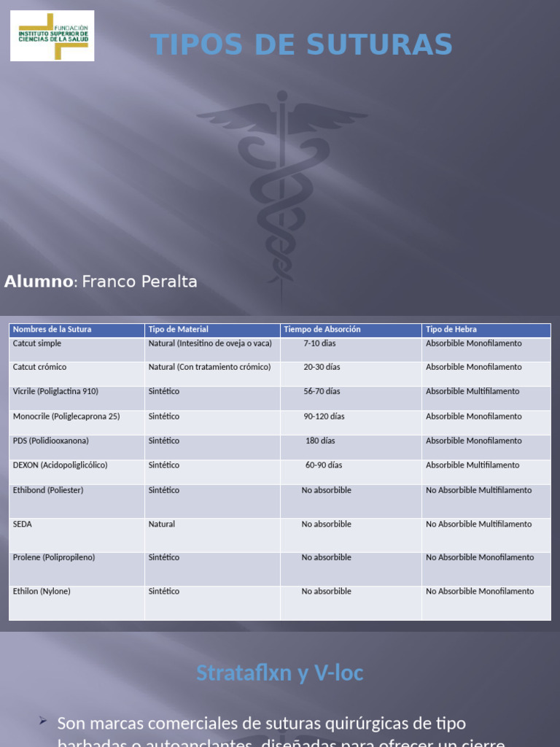560x747 pixels.
Task: Select the 'Tipo de Material' column header
Action: [x=178, y=330]
